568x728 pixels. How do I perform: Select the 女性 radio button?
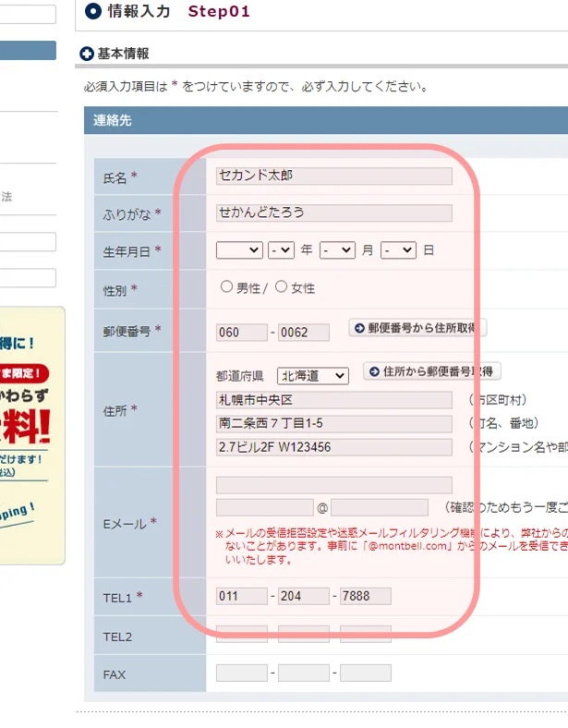point(281,286)
